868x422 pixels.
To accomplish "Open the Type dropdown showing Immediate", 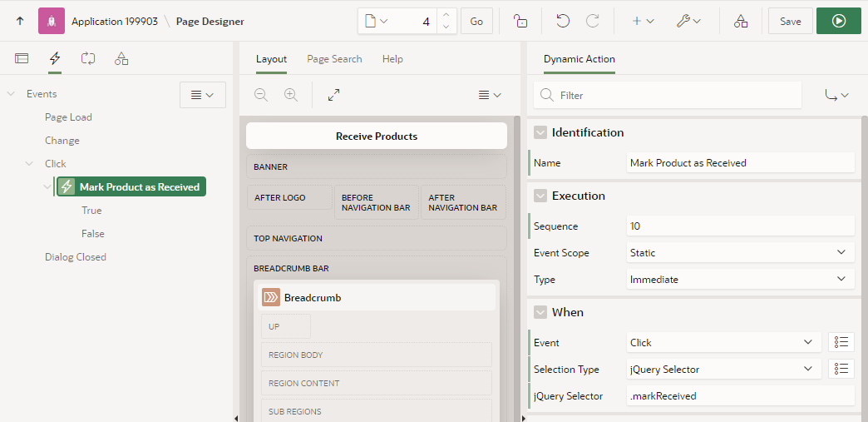I will click(x=741, y=280).
